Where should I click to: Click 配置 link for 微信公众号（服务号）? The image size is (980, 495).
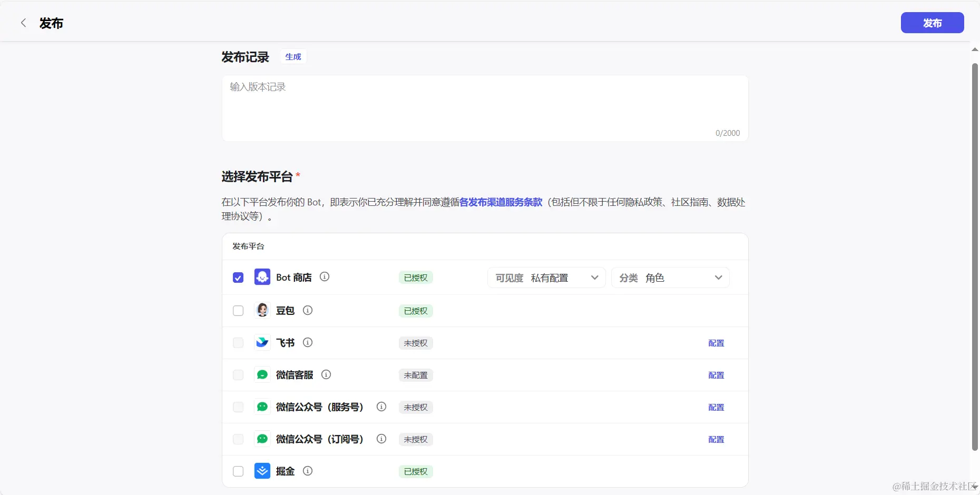(x=716, y=407)
